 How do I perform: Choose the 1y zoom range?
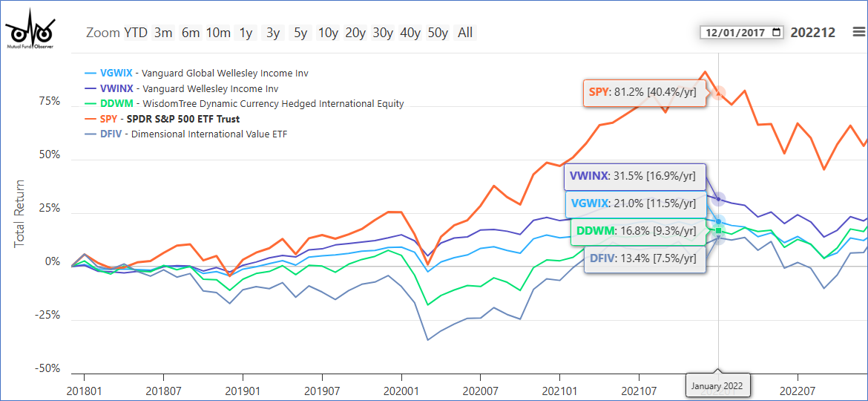(x=246, y=33)
